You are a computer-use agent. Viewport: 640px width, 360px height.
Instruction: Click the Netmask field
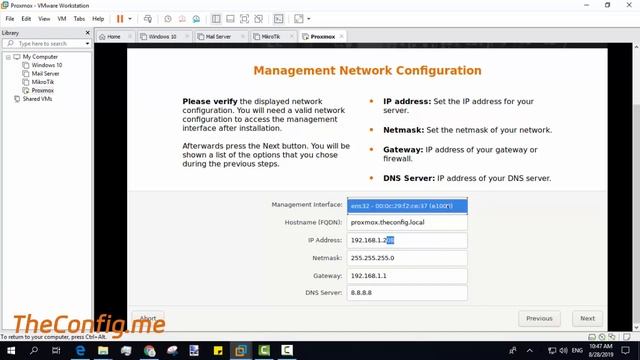(407, 258)
